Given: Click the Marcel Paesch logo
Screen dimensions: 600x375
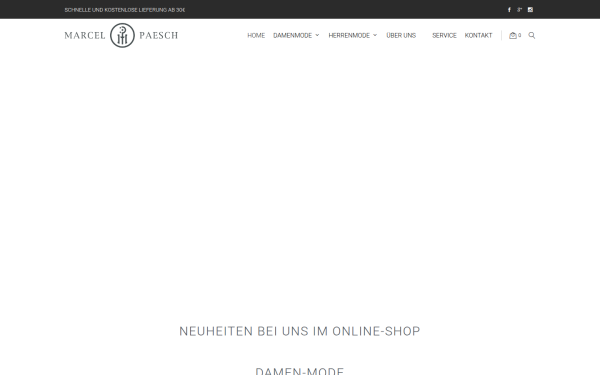Looking at the screenshot, I should click(x=121, y=35).
